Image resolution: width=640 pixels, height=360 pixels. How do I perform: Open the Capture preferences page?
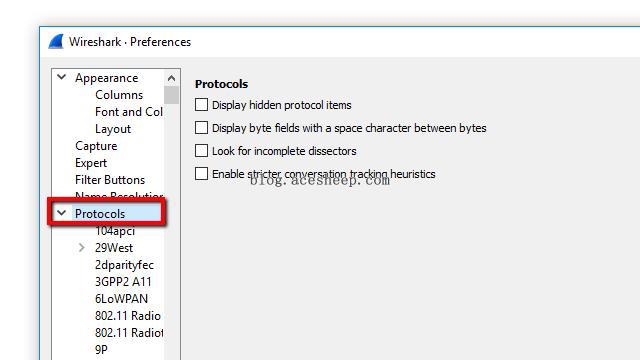click(x=96, y=146)
